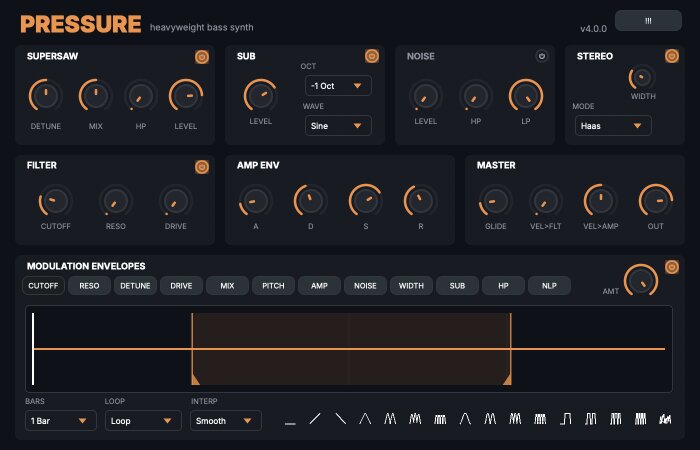Viewport: 700px width, 450px height.
Task: Switch to the DRIVE modulation tab
Action: pyautogui.click(x=181, y=286)
